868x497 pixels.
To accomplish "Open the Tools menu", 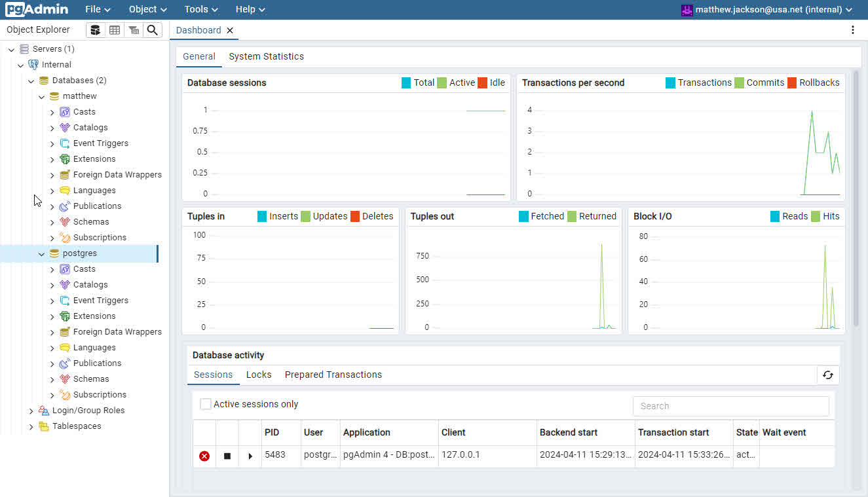I will (x=200, y=9).
